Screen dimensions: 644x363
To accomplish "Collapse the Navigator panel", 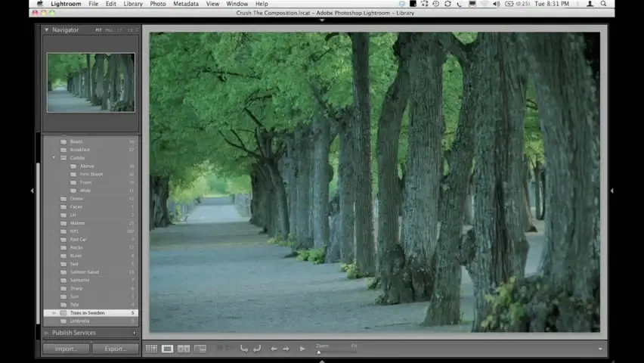I will (x=46, y=30).
